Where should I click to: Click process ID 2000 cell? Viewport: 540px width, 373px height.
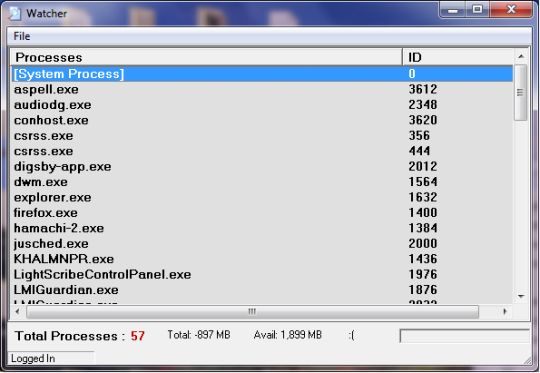(423, 244)
